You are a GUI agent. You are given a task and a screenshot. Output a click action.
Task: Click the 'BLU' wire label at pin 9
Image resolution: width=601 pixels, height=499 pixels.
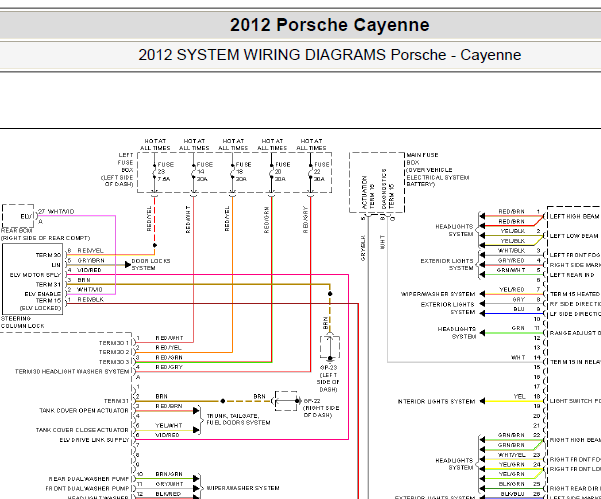(519, 309)
